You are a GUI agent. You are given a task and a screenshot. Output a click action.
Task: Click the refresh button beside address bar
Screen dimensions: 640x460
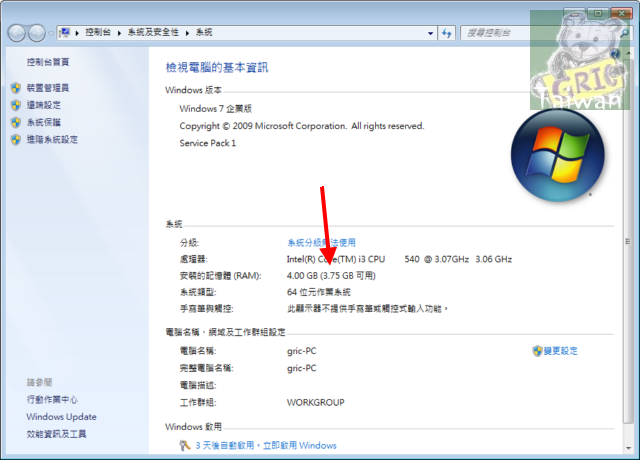tap(447, 33)
